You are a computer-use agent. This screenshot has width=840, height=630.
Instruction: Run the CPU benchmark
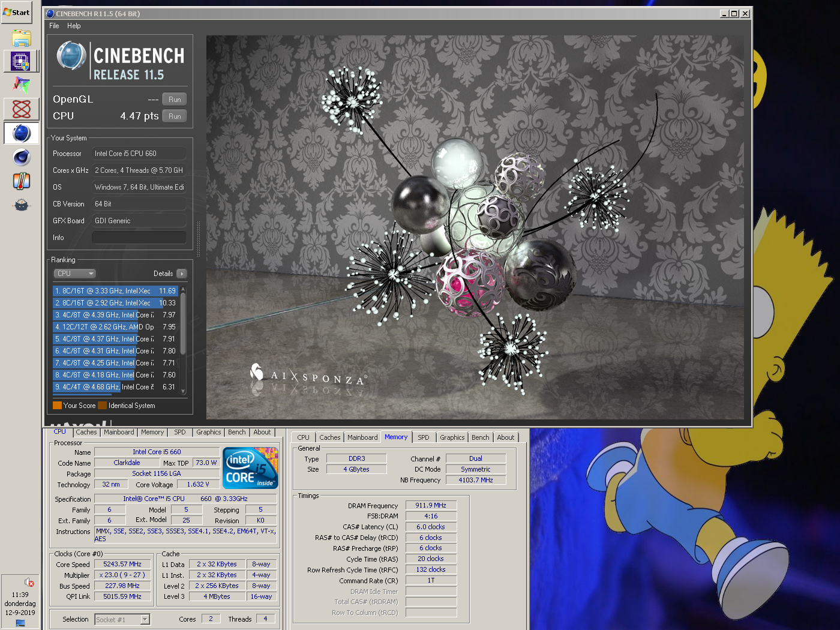point(175,116)
